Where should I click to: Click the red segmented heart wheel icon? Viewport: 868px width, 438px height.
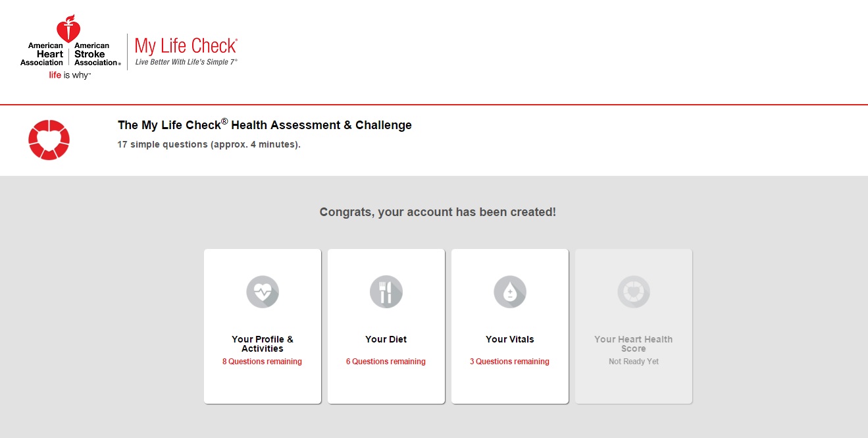[x=49, y=140]
